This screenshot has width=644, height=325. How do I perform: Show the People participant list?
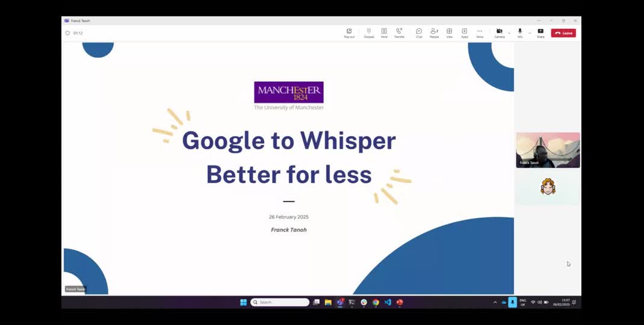[x=434, y=33]
